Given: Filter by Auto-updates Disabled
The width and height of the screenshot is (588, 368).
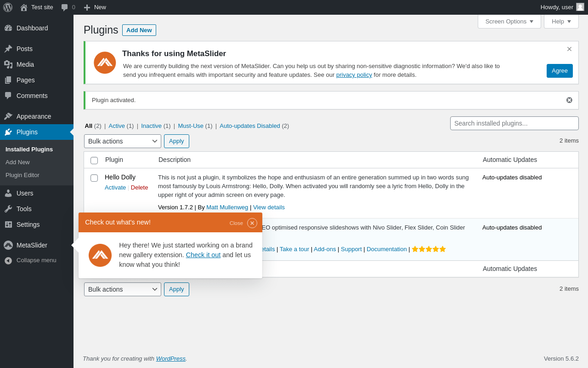Looking at the screenshot, I should coord(250,126).
